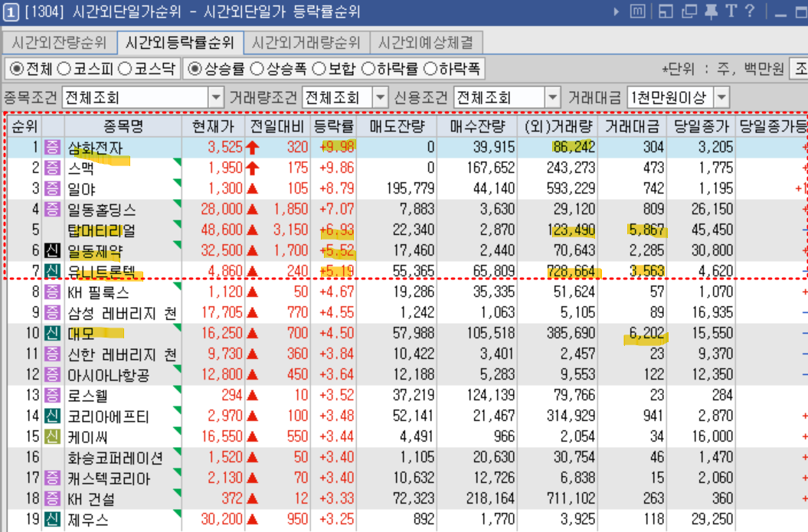
Task: Sort by the (외)거래량 column header
Action: tap(558, 126)
